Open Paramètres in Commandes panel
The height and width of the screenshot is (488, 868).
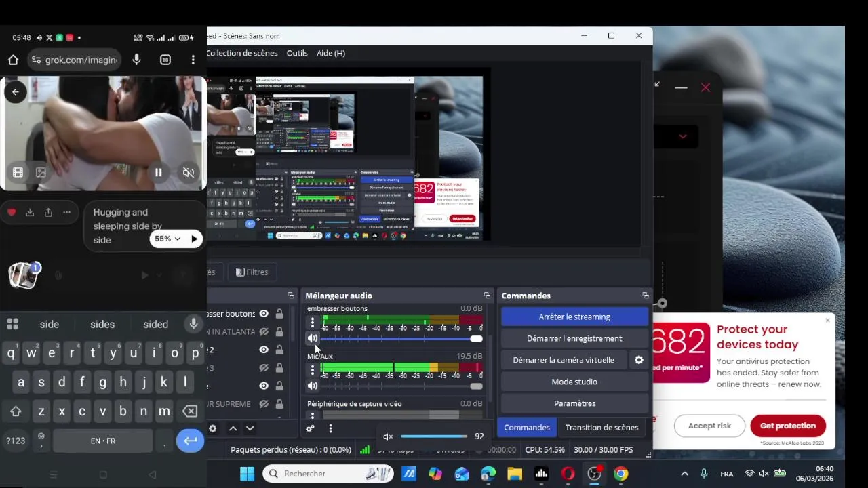click(574, 403)
